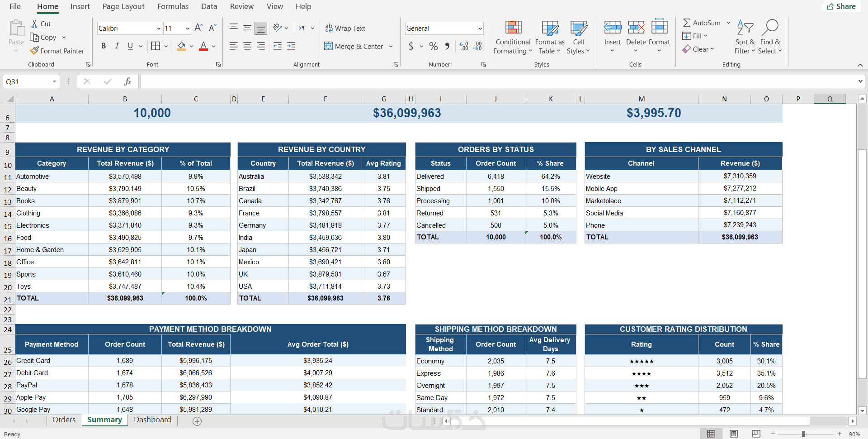The height and width of the screenshot is (439, 868).
Task: Click the Sort & Filter icon
Action: (x=745, y=28)
